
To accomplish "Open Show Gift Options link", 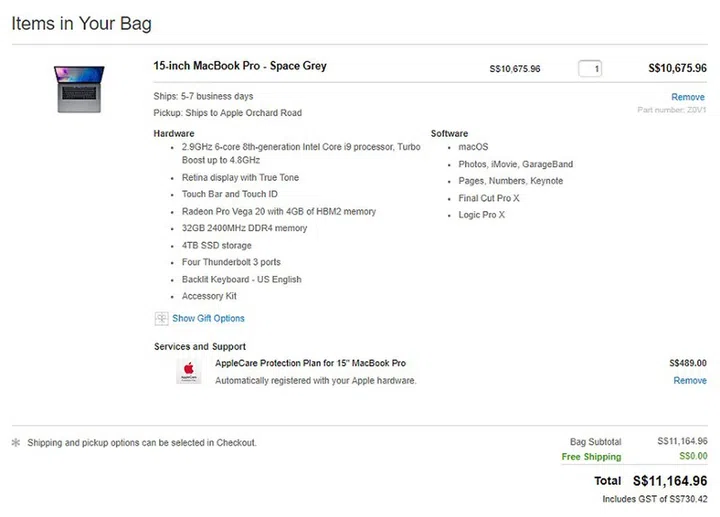I will [208, 318].
